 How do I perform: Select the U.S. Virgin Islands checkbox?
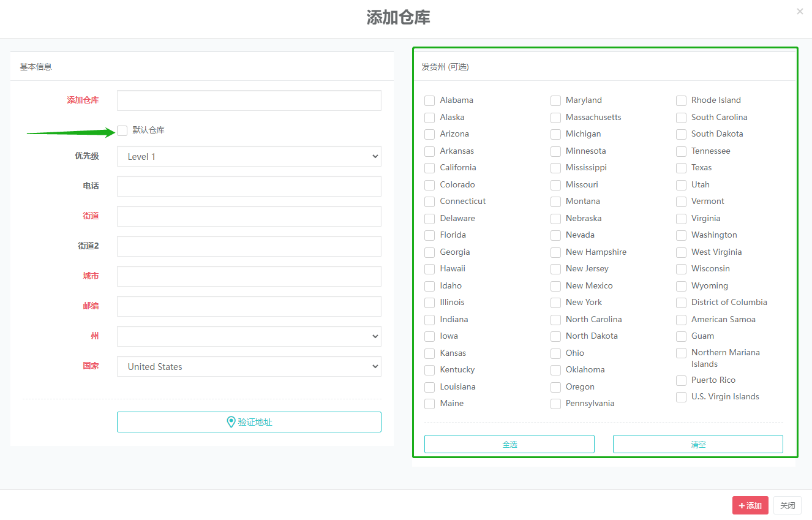681,397
